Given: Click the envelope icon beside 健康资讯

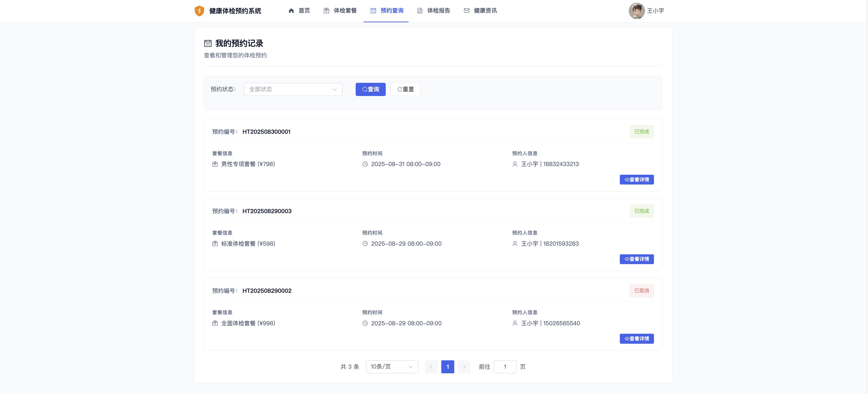Looking at the screenshot, I should 466,11.
